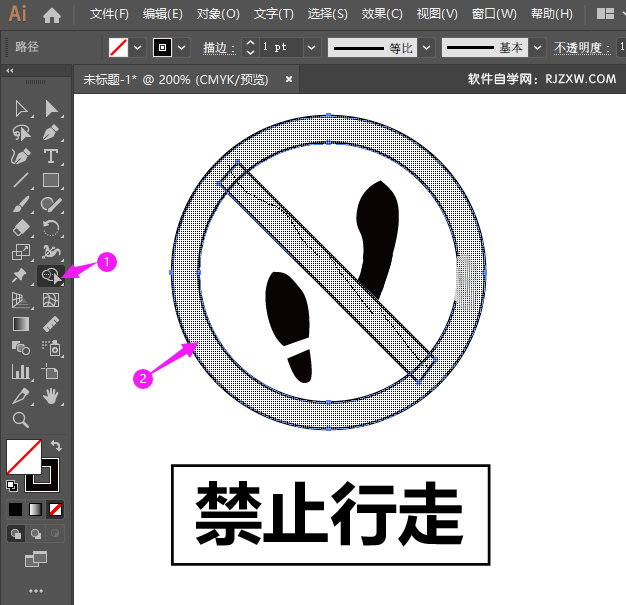The width and height of the screenshot is (626, 605).
Task: Select the Warp tool
Action: pyautogui.click(x=51, y=252)
